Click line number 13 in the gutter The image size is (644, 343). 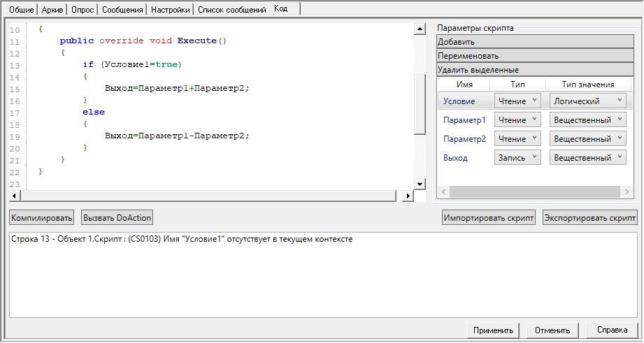tap(15, 66)
